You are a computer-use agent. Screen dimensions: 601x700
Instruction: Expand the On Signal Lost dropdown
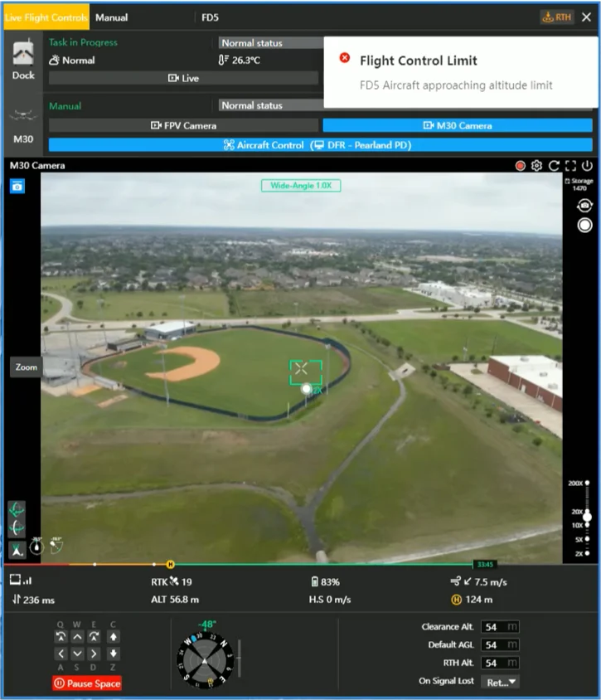[x=502, y=681]
